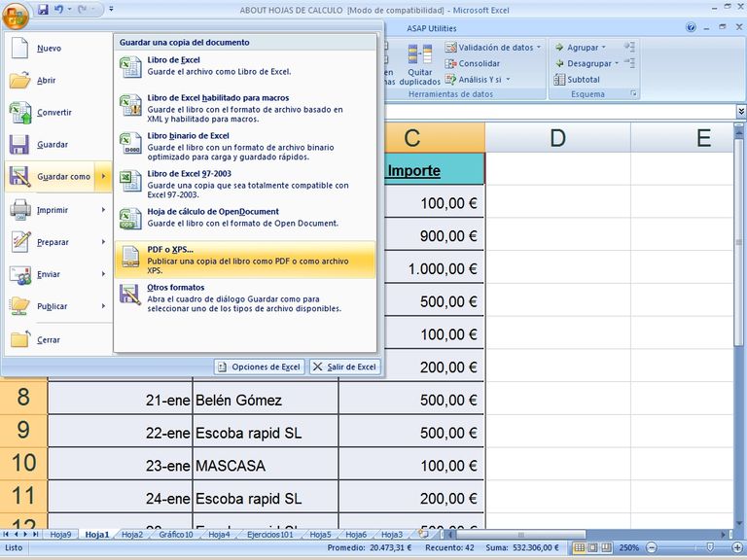Choose PDF o XPS publish option
This screenshot has height=560, width=747.
245,260
